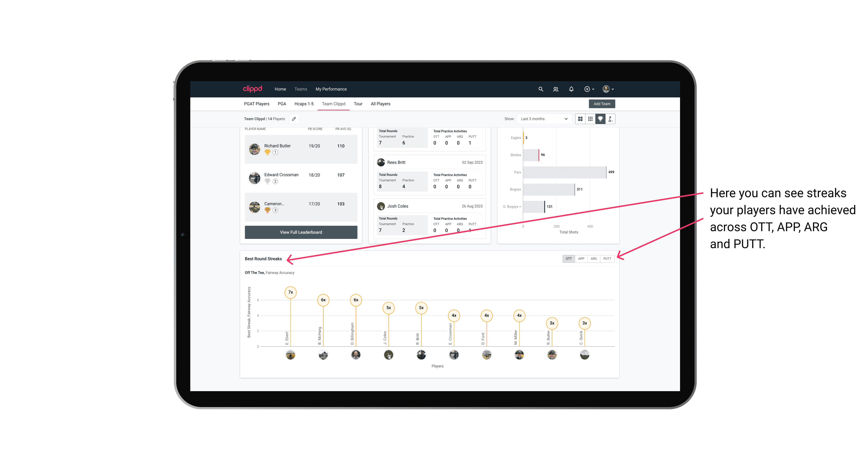Switch to the Tour tab
The height and width of the screenshot is (467, 868).
point(358,104)
